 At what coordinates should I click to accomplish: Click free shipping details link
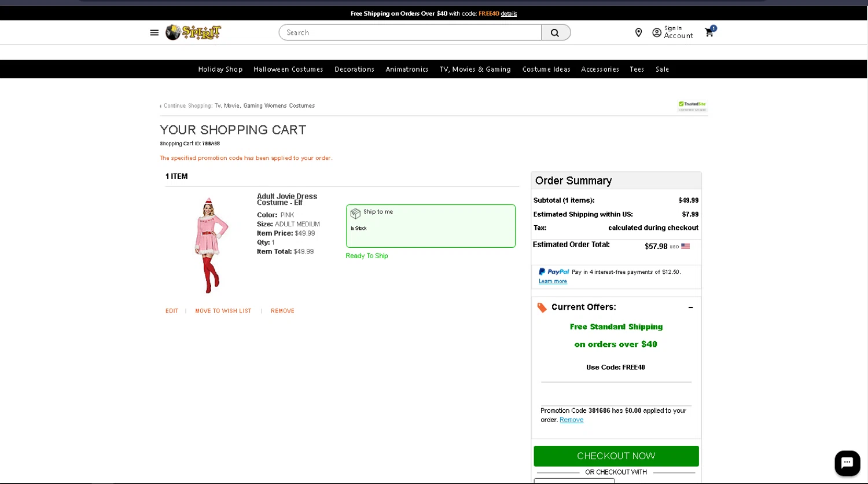pyautogui.click(x=509, y=13)
